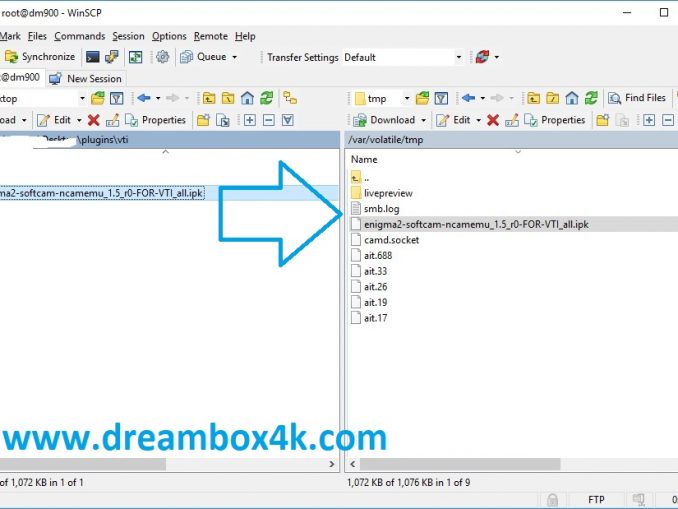Click the local rename icon
The image size is (678, 509).
[112, 120]
